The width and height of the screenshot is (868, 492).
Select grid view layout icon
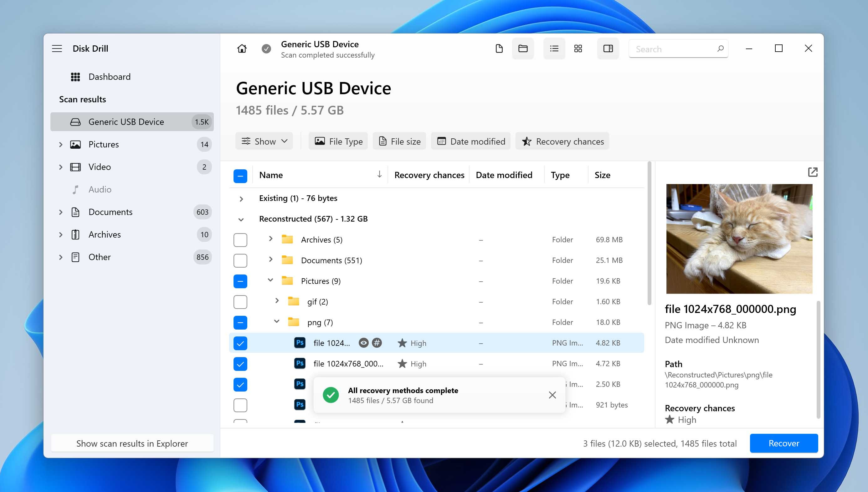tap(578, 49)
